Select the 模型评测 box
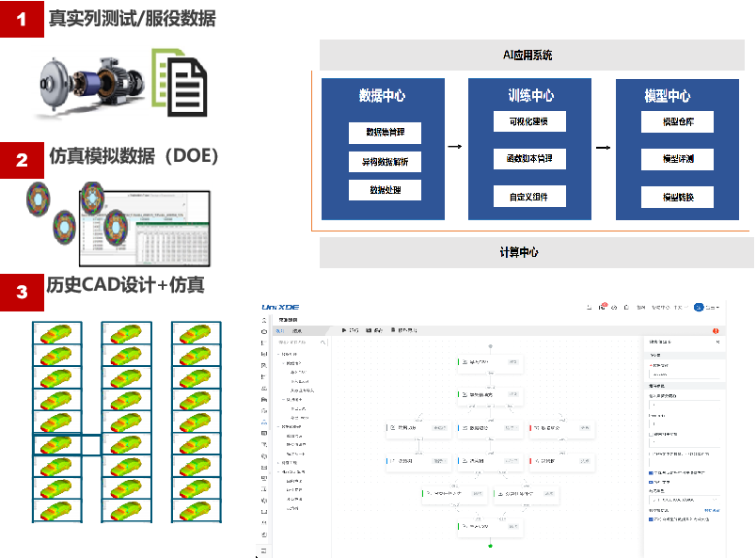The width and height of the screenshot is (756, 558). click(677, 159)
